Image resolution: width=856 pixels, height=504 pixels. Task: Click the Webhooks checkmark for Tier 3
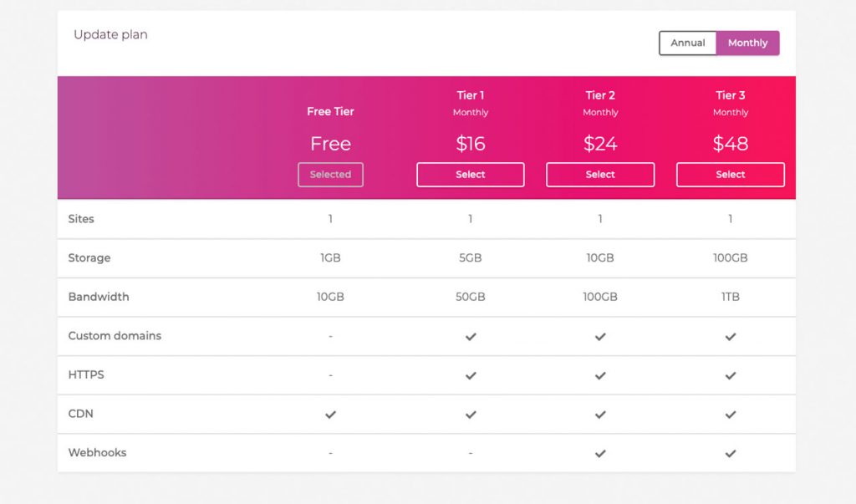pyautogui.click(x=731, y=453)
